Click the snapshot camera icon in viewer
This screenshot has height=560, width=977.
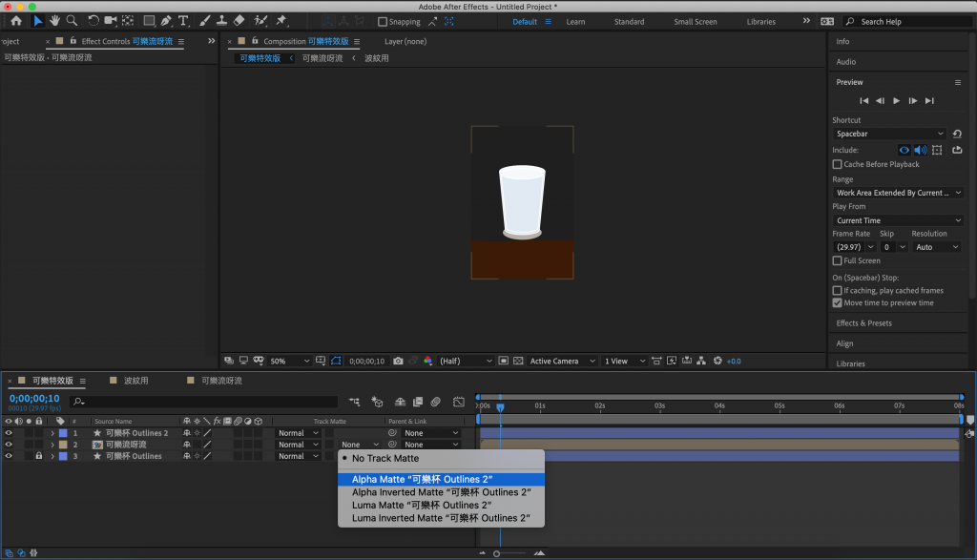pyautogui.click(x=398, y=362)
